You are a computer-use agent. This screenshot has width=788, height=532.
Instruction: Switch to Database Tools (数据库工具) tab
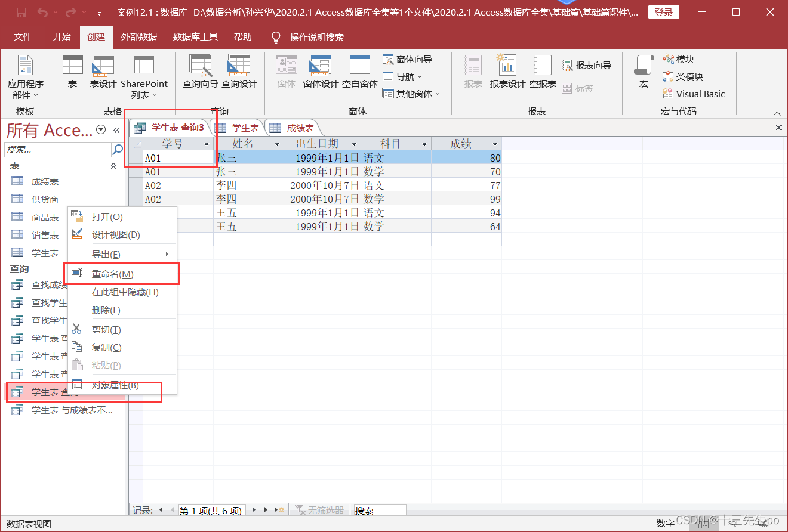coord(195,37)
